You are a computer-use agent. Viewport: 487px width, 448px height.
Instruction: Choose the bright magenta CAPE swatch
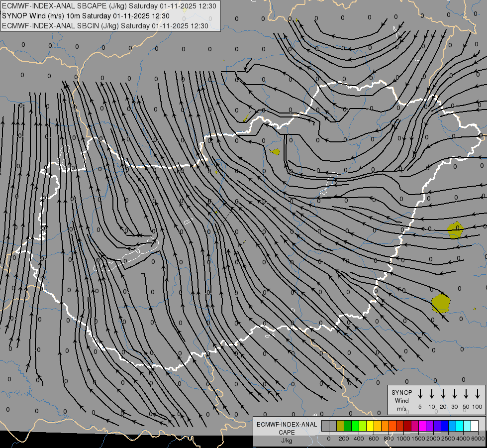[422, 426]
